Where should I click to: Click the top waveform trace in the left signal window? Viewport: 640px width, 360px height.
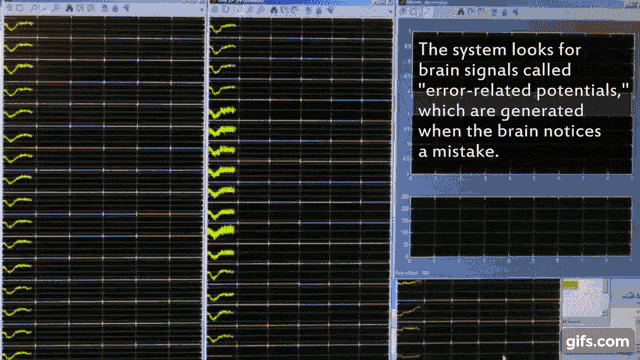[19, 25]
